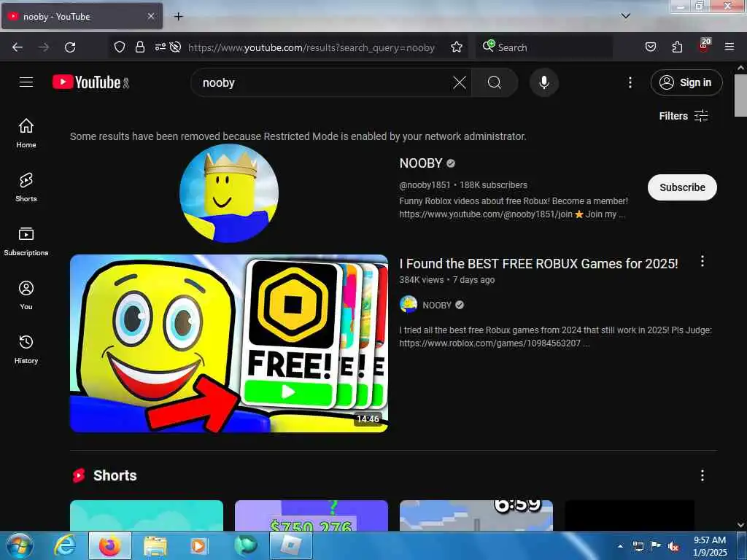This screenshot has height=560, width=747.
Task: Expand the list all tabs chevron
Action: point(625,16)
